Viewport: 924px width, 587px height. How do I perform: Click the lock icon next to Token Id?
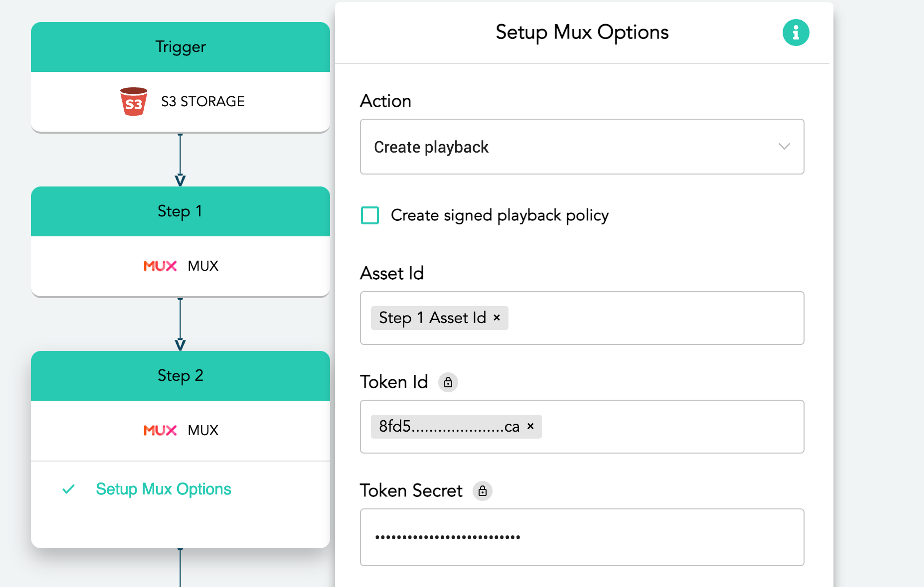click(x=448, y=382)
